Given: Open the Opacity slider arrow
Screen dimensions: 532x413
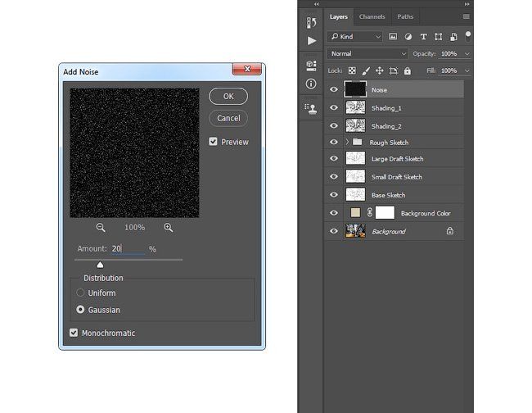Looking at the screenshot, I should point(467,53).
